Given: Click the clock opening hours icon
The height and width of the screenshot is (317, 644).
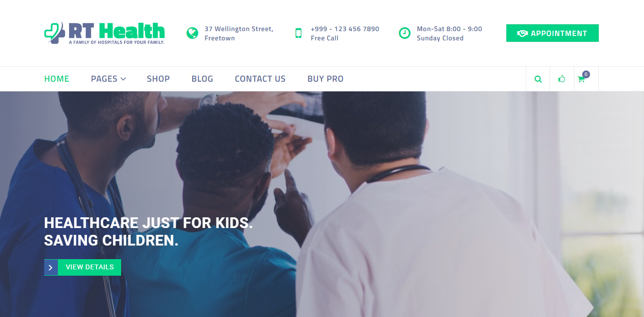Looking at the screenshot, I should click(405, 33).
